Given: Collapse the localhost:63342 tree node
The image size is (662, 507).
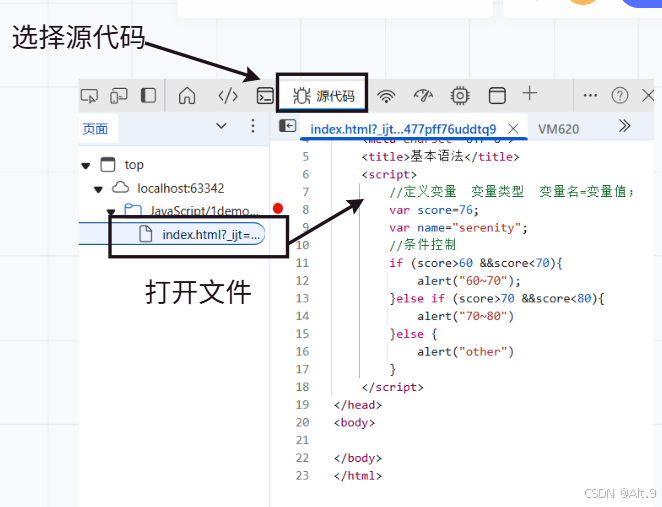Looking at the screenshot, I should point(98,189).
